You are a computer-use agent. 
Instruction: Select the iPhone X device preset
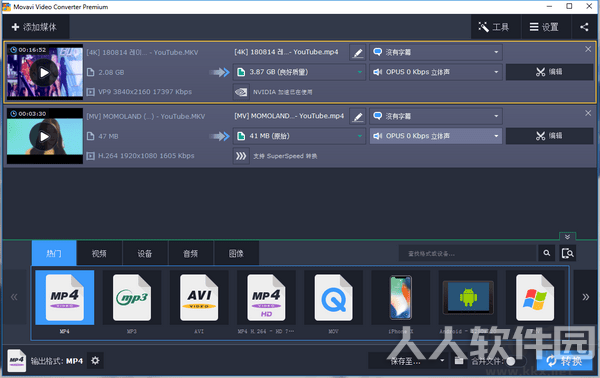click(401, 302)
